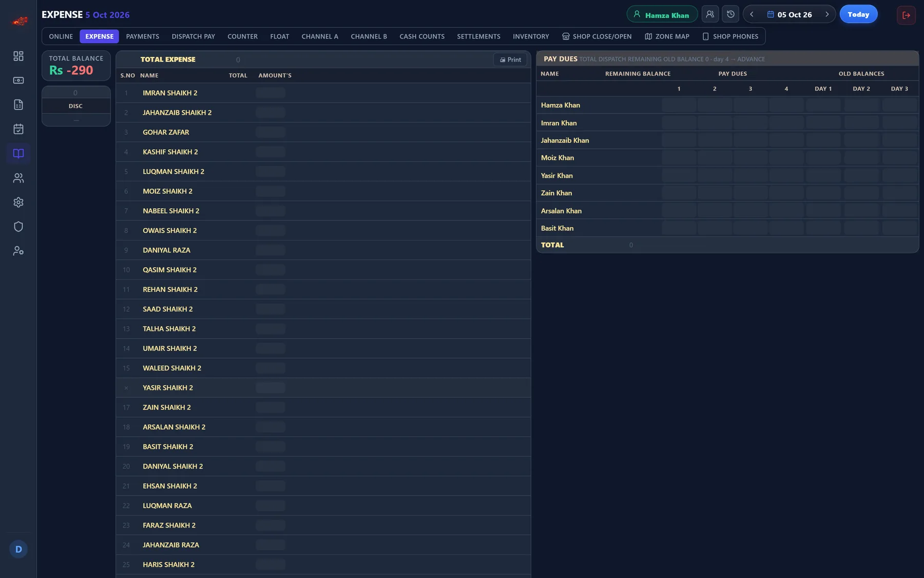Open the CASH COUNTS tab

pyautogui.click(x=422, y=36)
